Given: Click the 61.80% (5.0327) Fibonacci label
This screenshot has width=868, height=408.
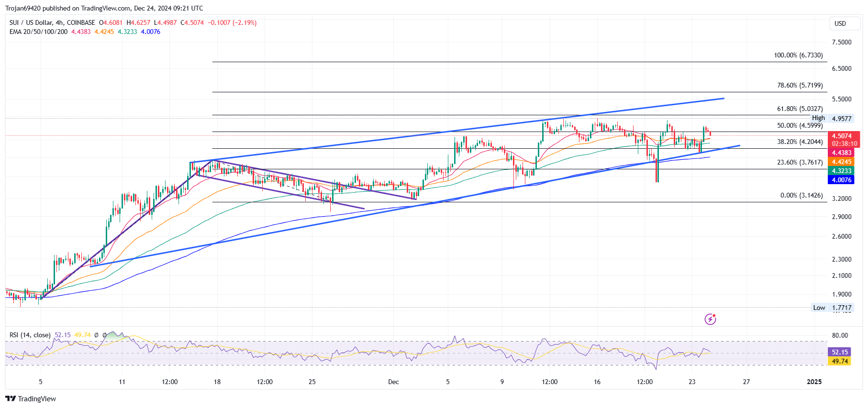Looking at the screenshot, I should tap(800, 109).
